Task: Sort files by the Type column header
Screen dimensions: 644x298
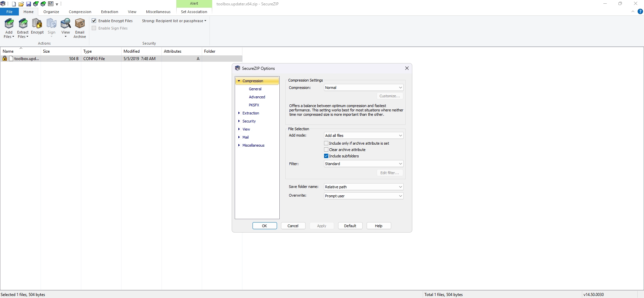Action: [101, 51]
